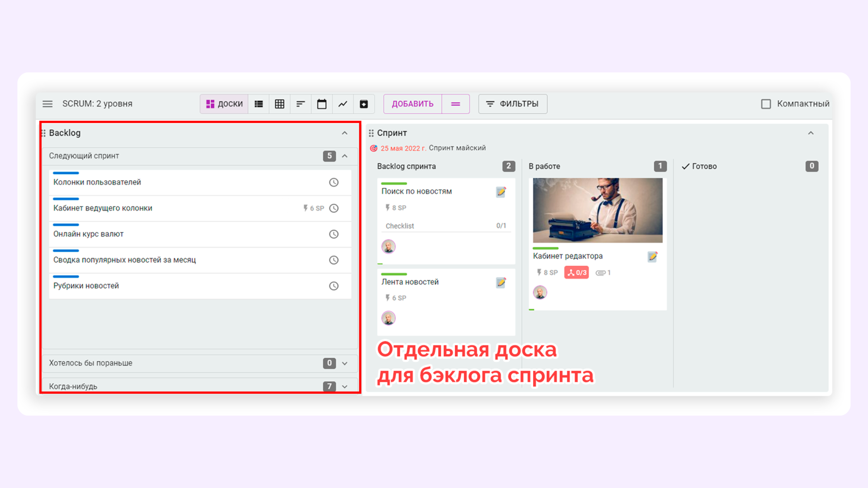
Task: Click note icon on Поиск по новостям
Action: coord(501,192)
